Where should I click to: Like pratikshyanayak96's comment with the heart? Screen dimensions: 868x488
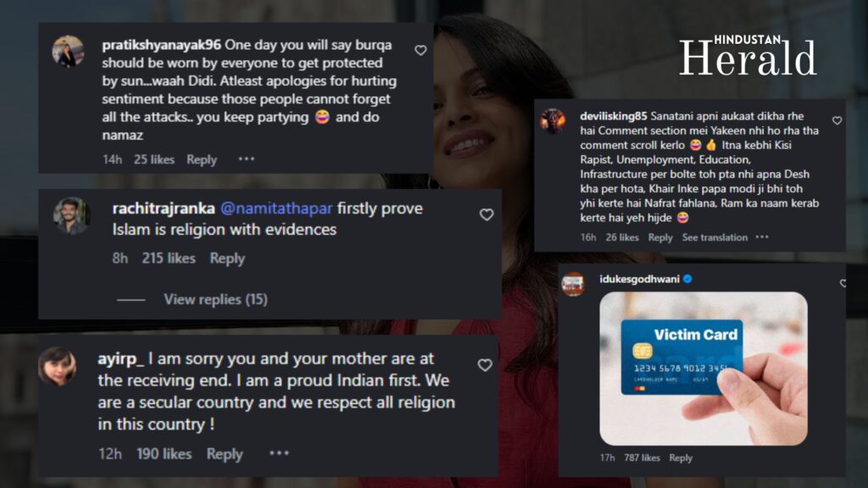pyautogui.click(x=420, y=50)
